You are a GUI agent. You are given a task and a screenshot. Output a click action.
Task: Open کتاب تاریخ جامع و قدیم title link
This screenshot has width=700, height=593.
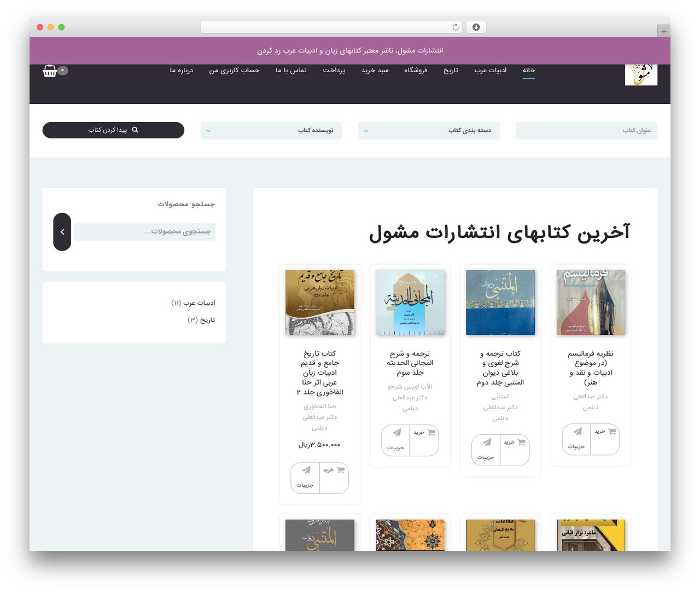pos(320,373)
